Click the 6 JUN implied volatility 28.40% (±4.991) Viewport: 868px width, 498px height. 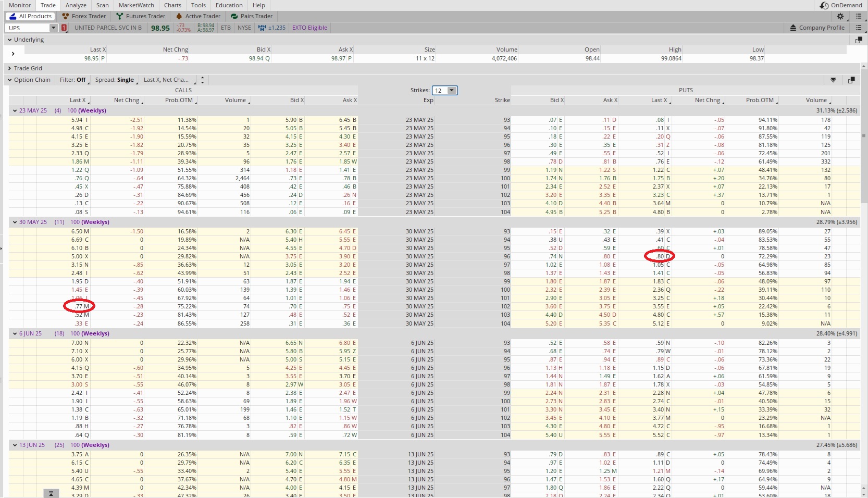tap(837, 333)
